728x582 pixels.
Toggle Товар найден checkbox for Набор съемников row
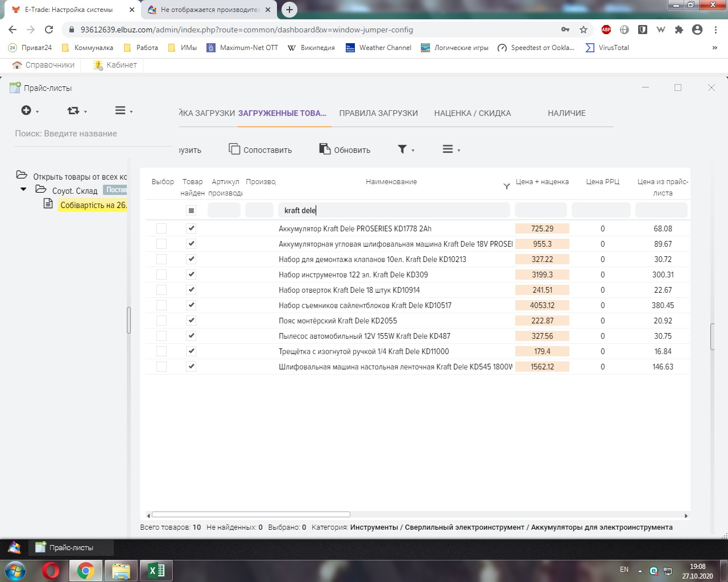(x=191, y=305)
